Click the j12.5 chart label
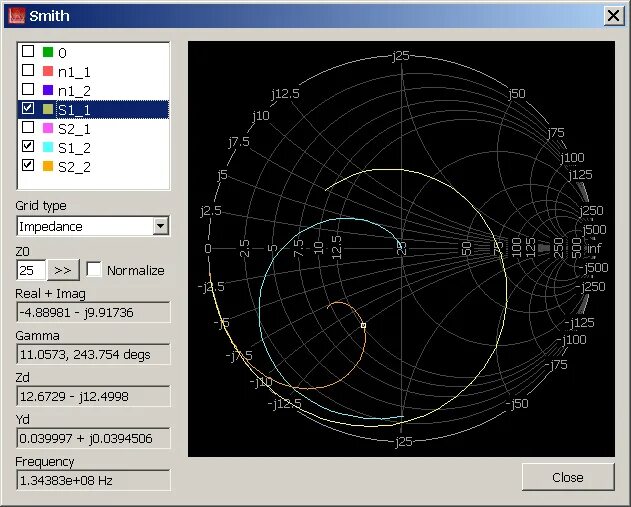631x507 pixels. click(285, 94)
